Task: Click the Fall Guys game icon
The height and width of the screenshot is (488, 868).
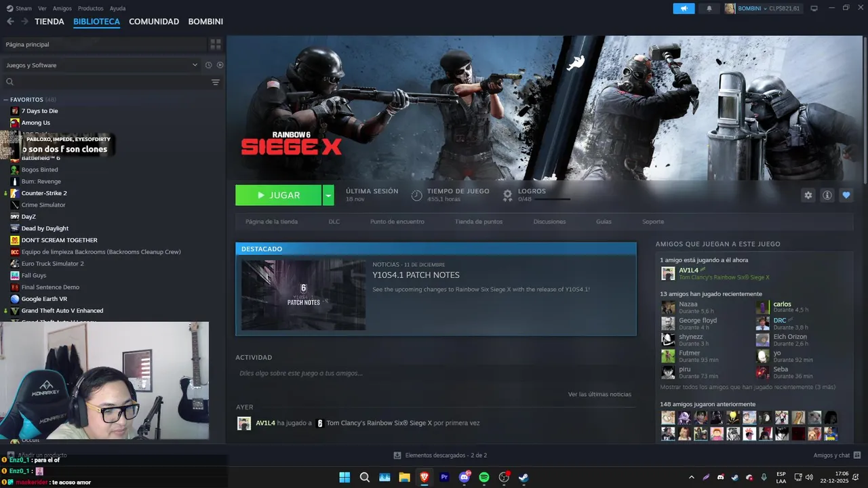Action: click(x=15, y=275)
